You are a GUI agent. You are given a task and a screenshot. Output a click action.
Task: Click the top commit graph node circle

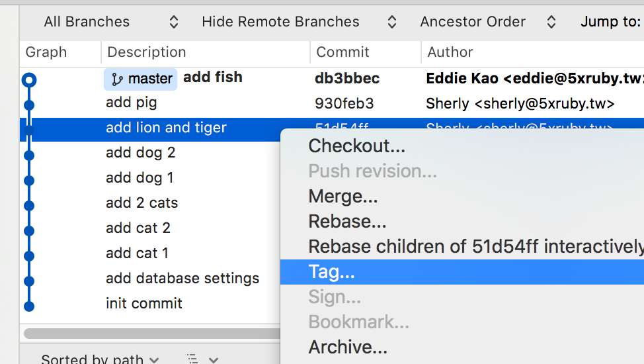point(28,80)
